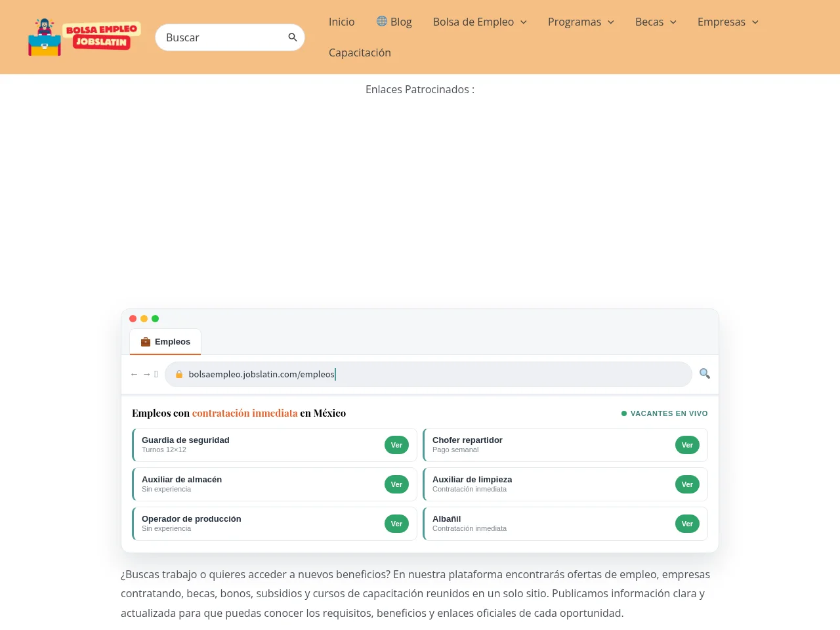Image resolution: width=840 pixels, height=630 pixels.
Task: Click the back arrow in mock browser
Action: point(135,374)
